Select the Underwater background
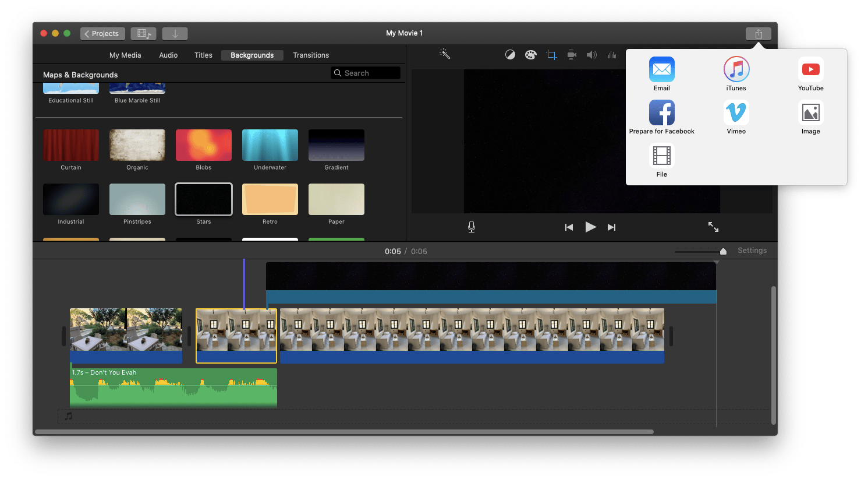This screenshot has width=868, height=479. (270, 145)
